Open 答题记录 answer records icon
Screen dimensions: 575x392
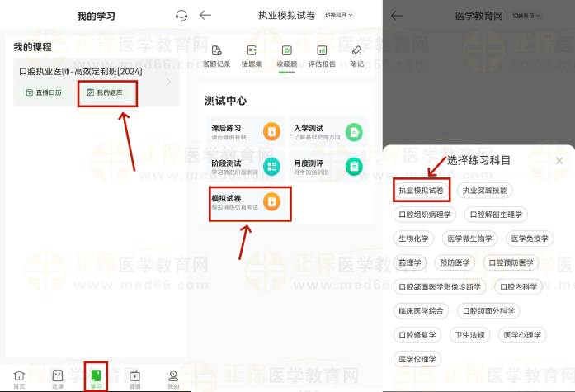[x=218, y=55]
